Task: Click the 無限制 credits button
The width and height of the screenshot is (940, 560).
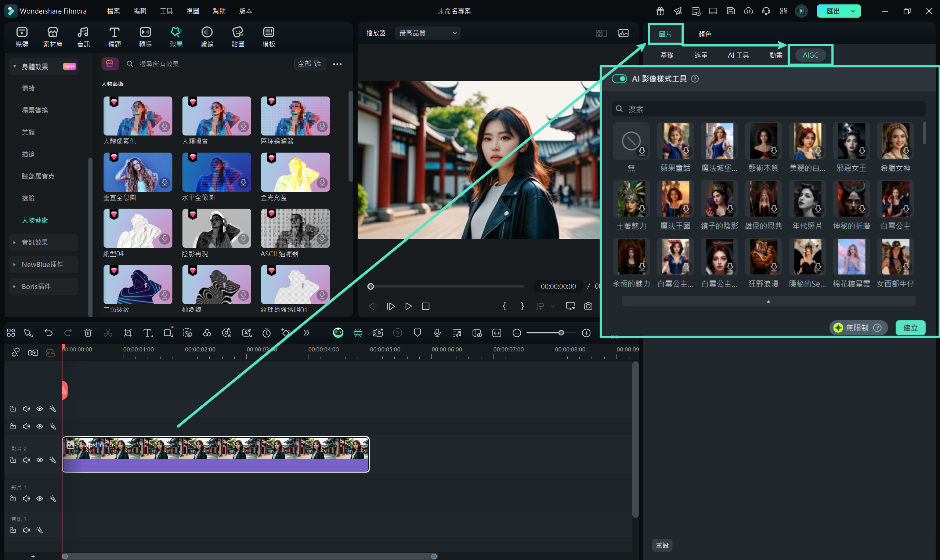Action: [858, 328]
